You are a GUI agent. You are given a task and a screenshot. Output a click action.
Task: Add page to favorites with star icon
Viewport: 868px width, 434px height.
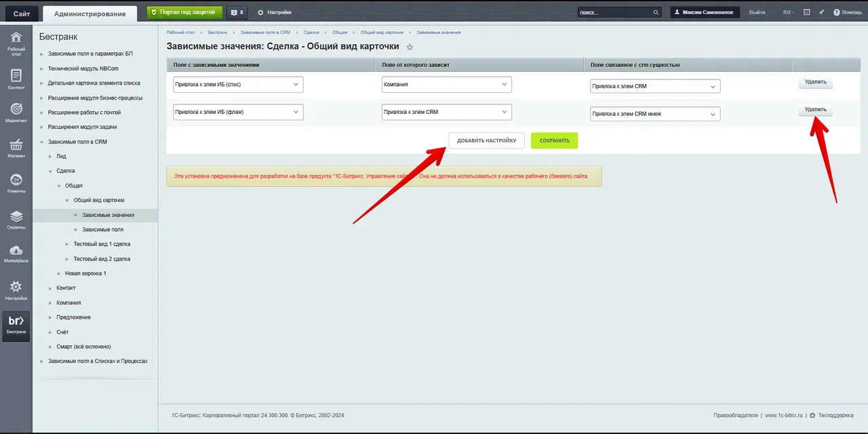click(x=409, y=47)
